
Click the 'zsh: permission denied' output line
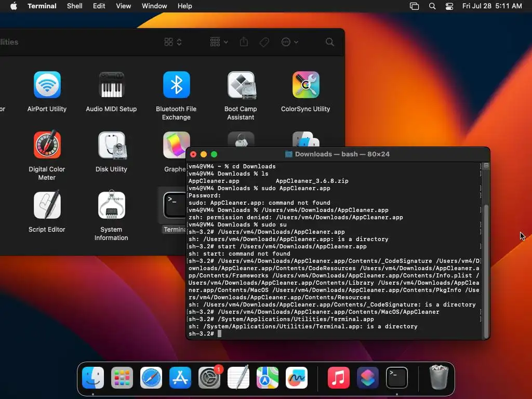click(x=296, y=218)
